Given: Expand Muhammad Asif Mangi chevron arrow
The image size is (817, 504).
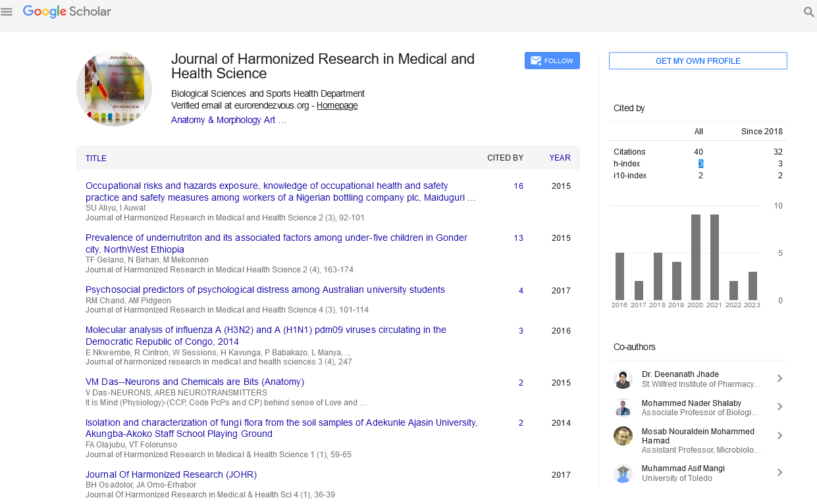Looking at the screenshot, I should pyautogui.click(x=779, y=472).
